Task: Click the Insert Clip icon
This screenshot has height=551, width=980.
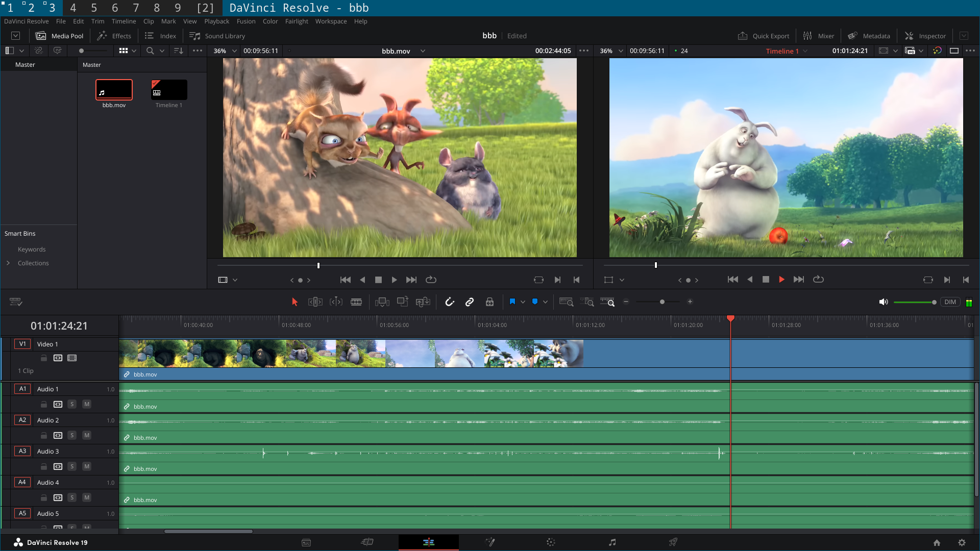Action: [382, 302]
